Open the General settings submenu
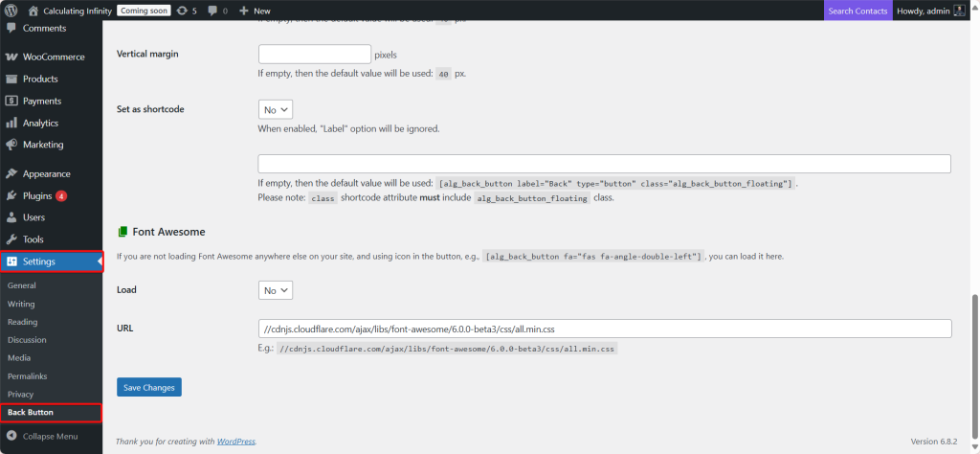 point(21,285)
